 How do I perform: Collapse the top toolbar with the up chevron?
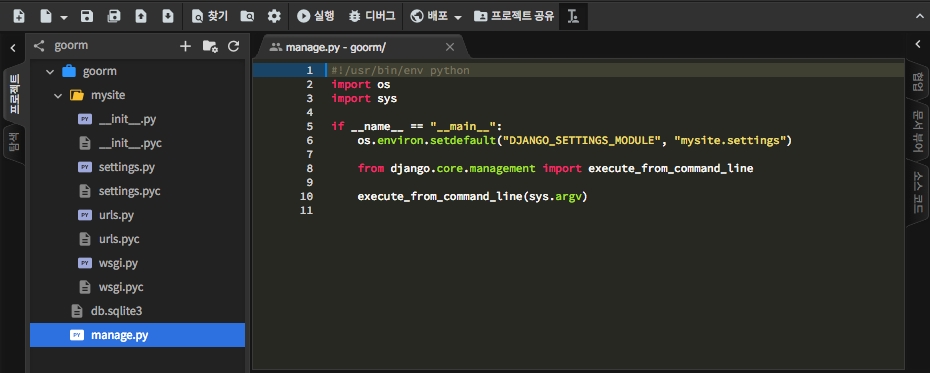(x=919, y=17)
